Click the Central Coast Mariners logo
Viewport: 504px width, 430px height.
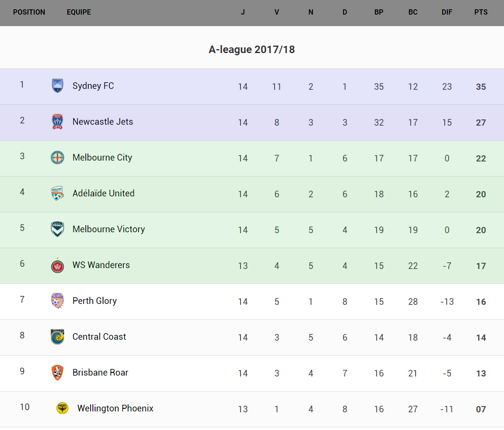tap(57, 337)
